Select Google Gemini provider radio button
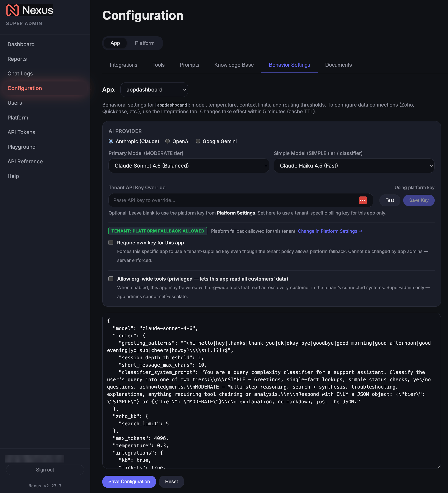Viewport: 448px width, 493px height. (x=198, y=141)
